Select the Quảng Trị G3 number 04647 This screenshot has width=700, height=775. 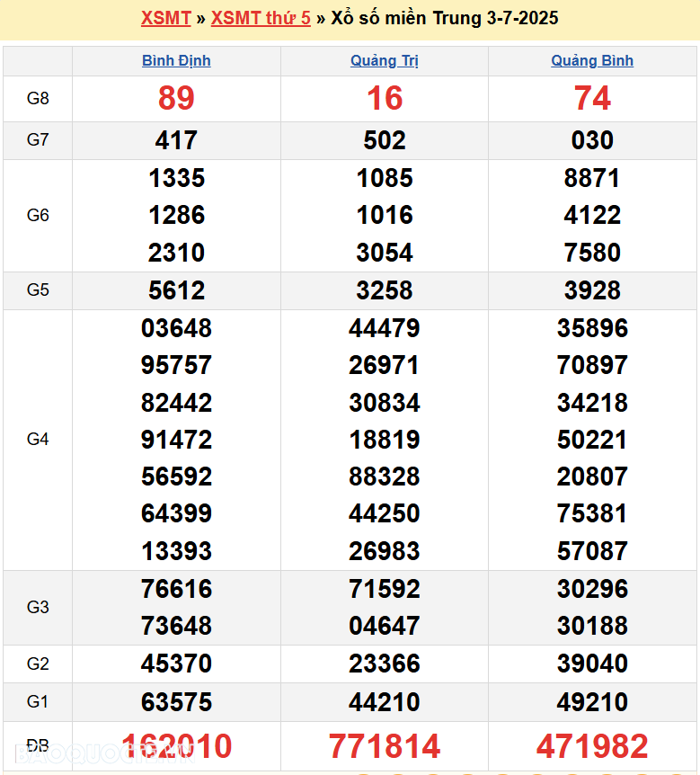pos(385,626)
